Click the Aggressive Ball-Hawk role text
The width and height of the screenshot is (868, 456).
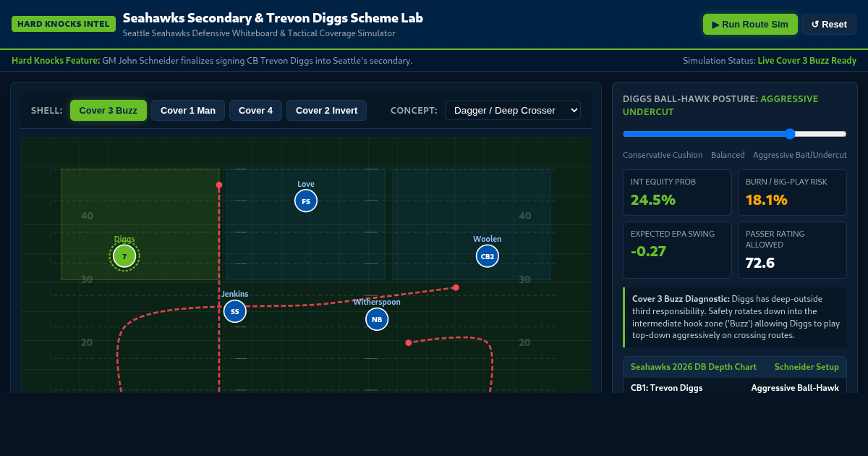click(x=795, y=388)
